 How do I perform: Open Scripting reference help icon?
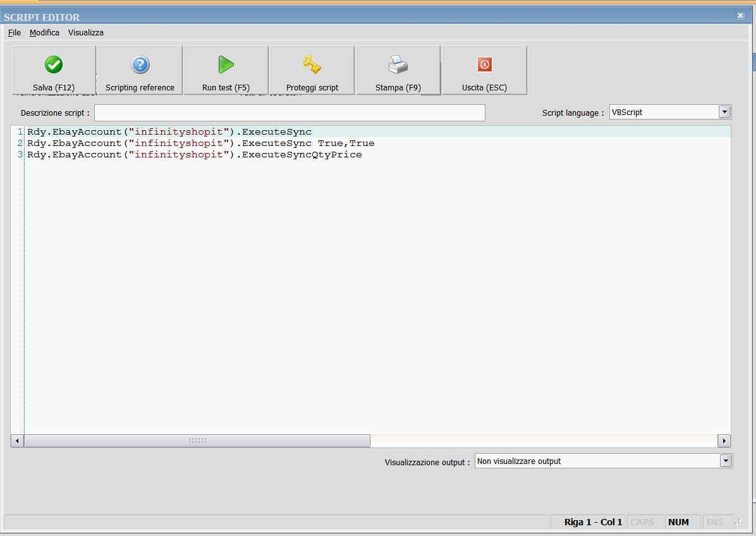click(140, 64)
